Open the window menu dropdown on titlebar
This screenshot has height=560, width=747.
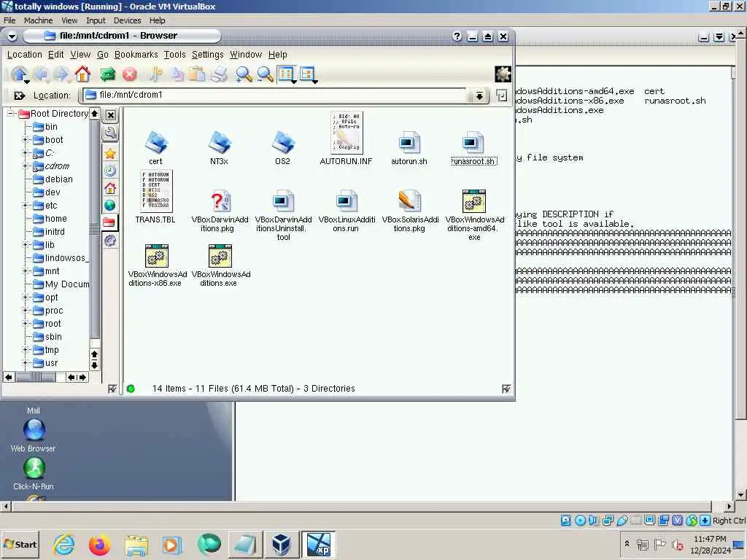(12, 36)
